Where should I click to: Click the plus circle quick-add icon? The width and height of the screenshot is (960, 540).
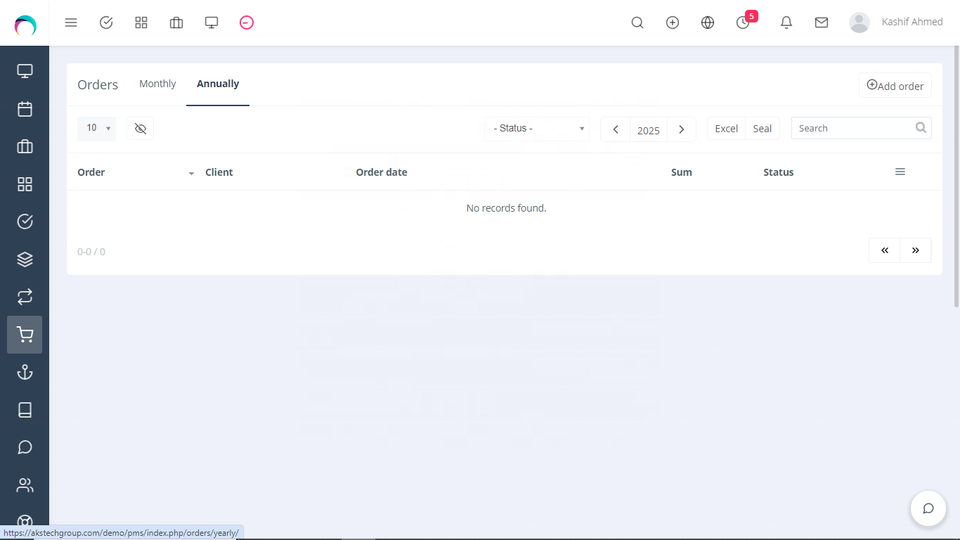pos(672,23)
